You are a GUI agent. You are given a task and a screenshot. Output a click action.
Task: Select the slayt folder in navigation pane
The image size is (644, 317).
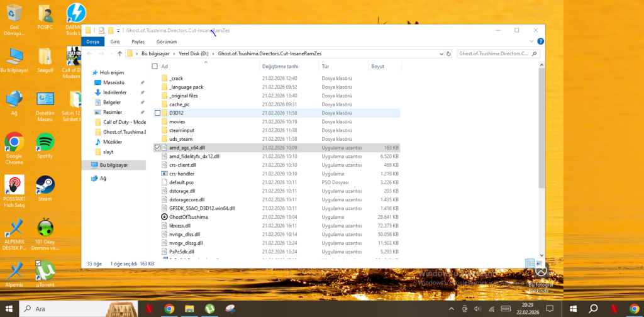coord(108,152)
